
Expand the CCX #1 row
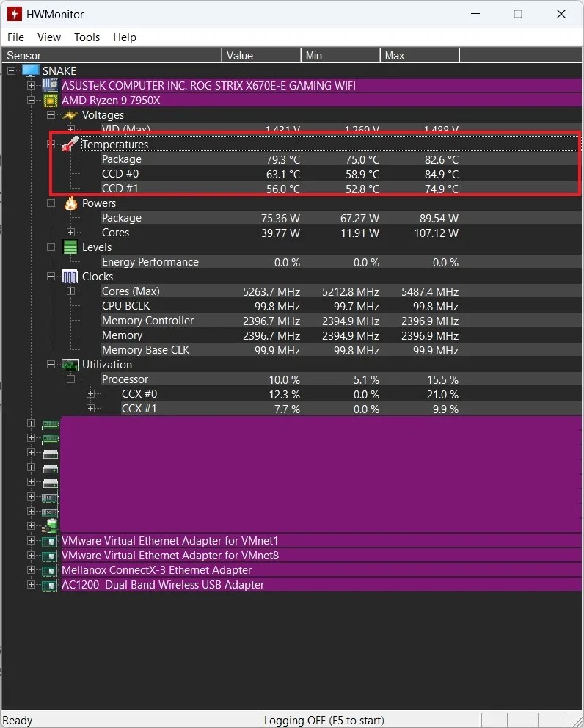pyautogui.click(x=90, y=409)
